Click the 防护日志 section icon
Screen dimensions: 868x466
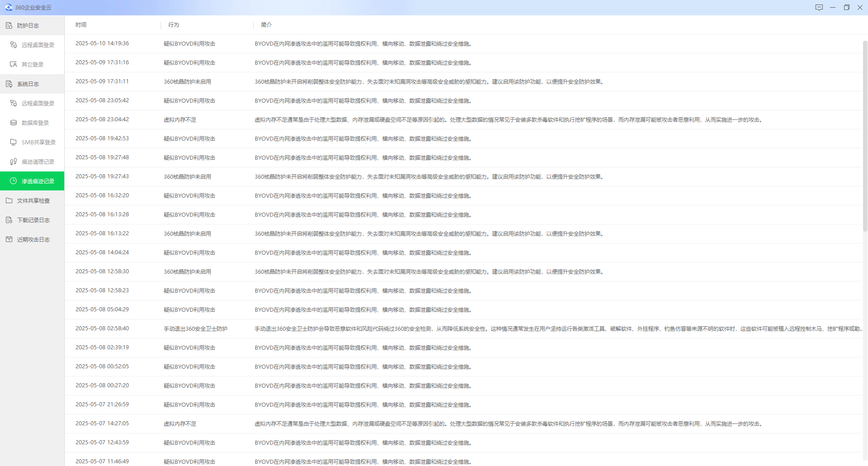(x=9, y=25)
